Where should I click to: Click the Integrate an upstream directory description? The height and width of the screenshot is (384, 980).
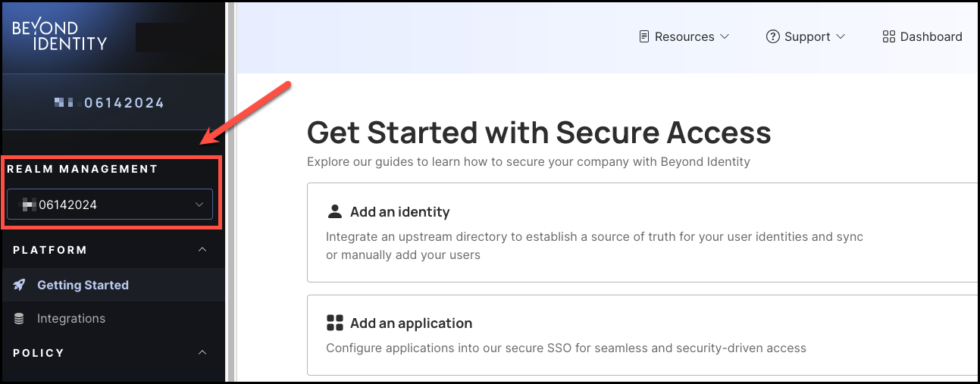(595, 245)
